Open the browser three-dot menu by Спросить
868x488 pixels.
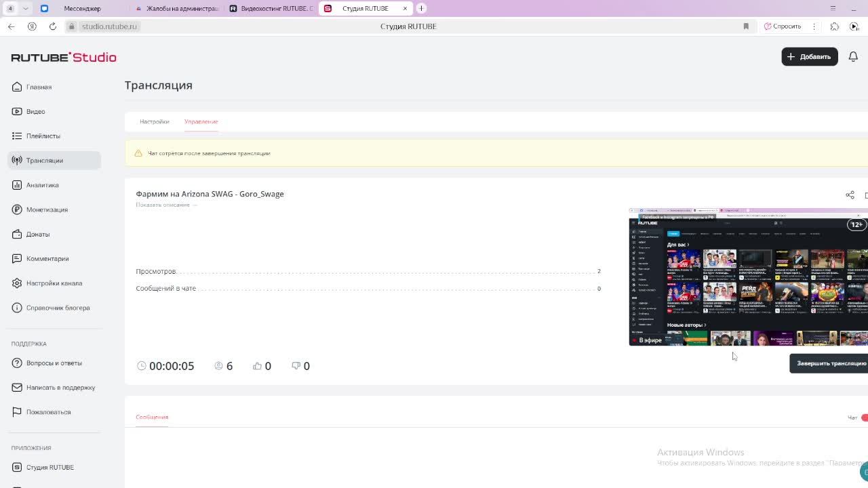coord(814,26)
